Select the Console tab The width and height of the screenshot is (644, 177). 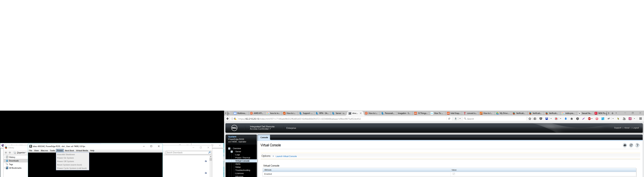pos(264,137)
